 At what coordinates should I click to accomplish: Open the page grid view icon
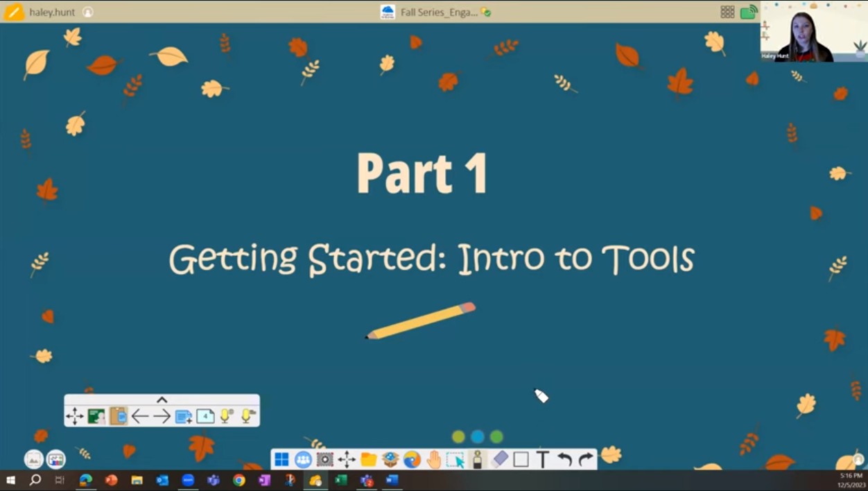tap(727, 12)
